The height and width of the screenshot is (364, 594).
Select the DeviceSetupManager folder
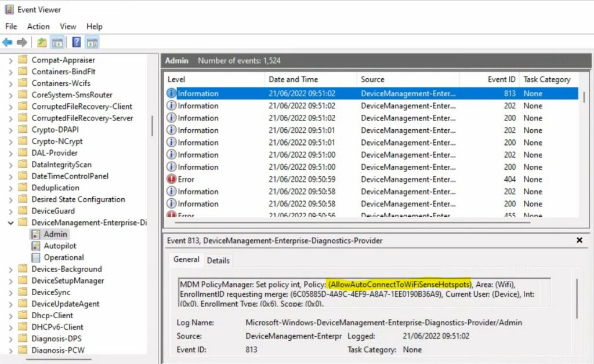click(x=68, y=281)
